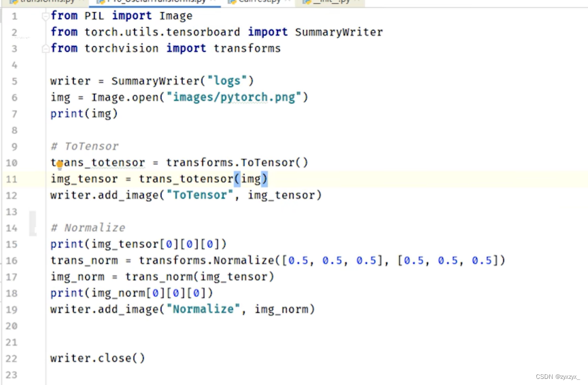Click print(img) on line 7

click(84, 114)
